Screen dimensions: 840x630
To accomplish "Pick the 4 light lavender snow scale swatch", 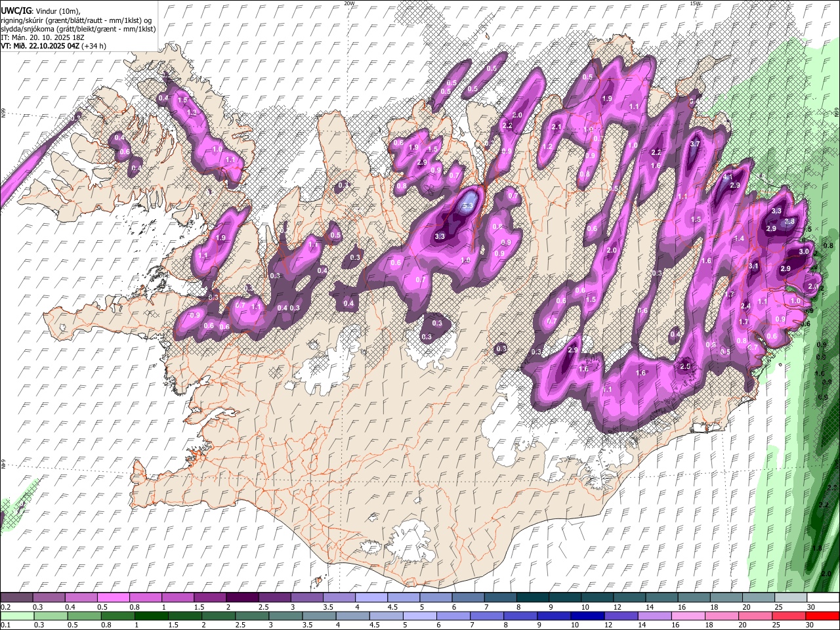I will (x=371, y=598).
